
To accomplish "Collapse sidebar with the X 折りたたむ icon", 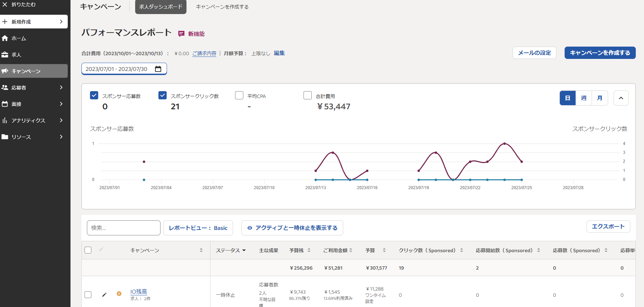I will point(5,4).
